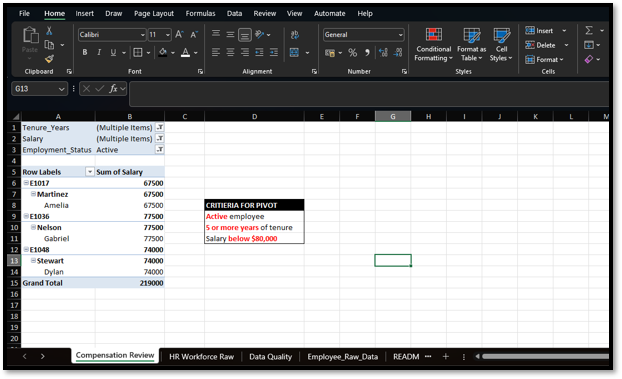Open the General number format dropdown
The width and height of the screenshot is (622, 379).
point(401,35)
